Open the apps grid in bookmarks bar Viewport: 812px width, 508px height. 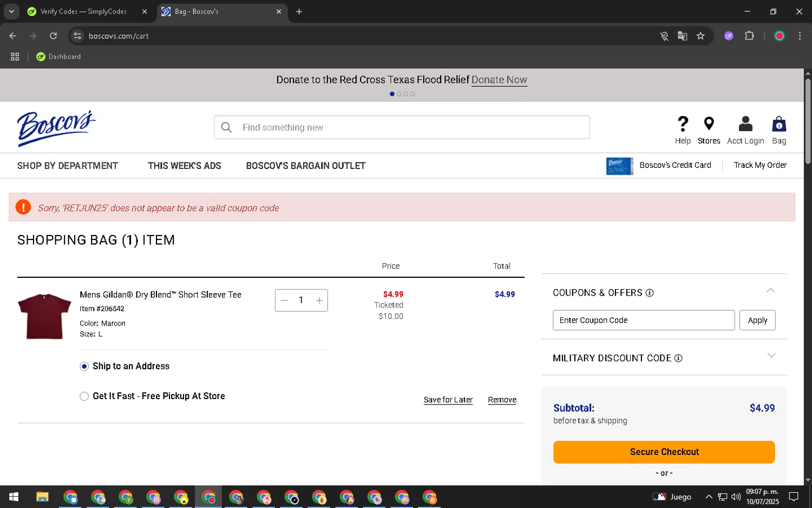(x=15, y=56)
